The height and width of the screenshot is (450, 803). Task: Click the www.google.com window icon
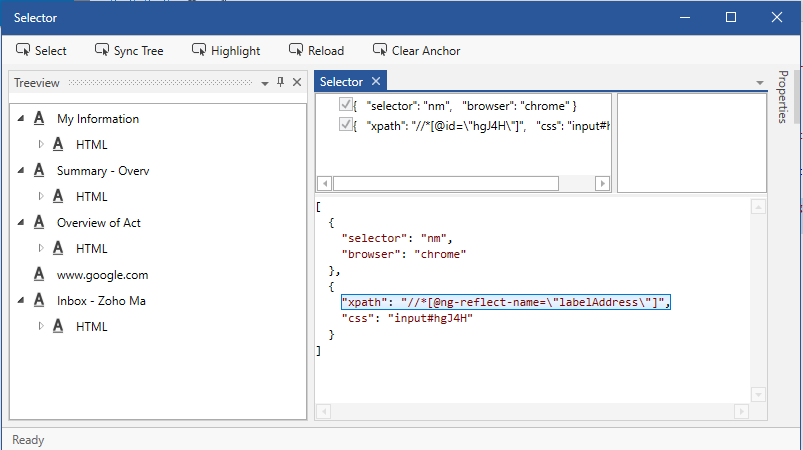[39, 274]
